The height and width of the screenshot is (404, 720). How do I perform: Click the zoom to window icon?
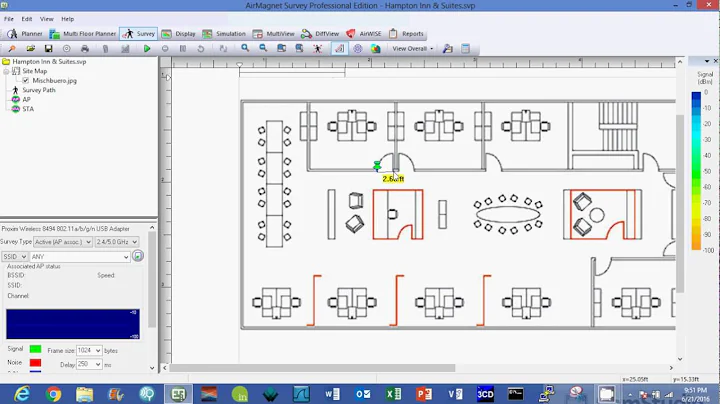(281, 48)
